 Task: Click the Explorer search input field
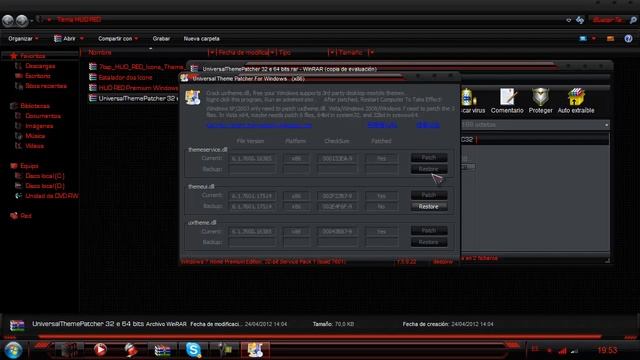(x=607, y=20)
